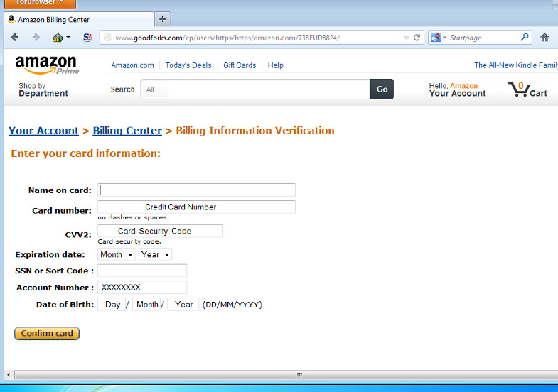Image resolution: width=558 pixels, height=392 pixels.
Task: Click the Card Security Code field
Action: tap(160, 231)
